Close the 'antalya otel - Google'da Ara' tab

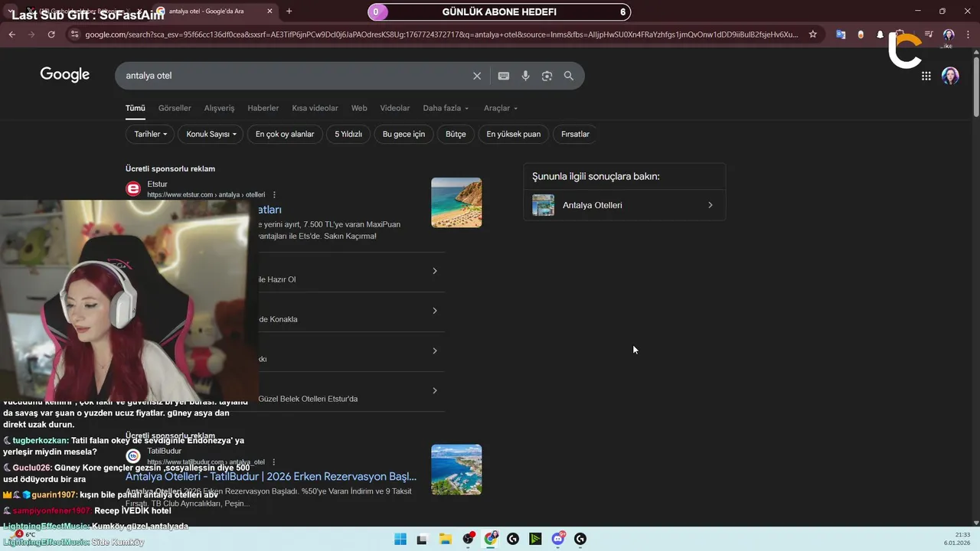[269, 11]
